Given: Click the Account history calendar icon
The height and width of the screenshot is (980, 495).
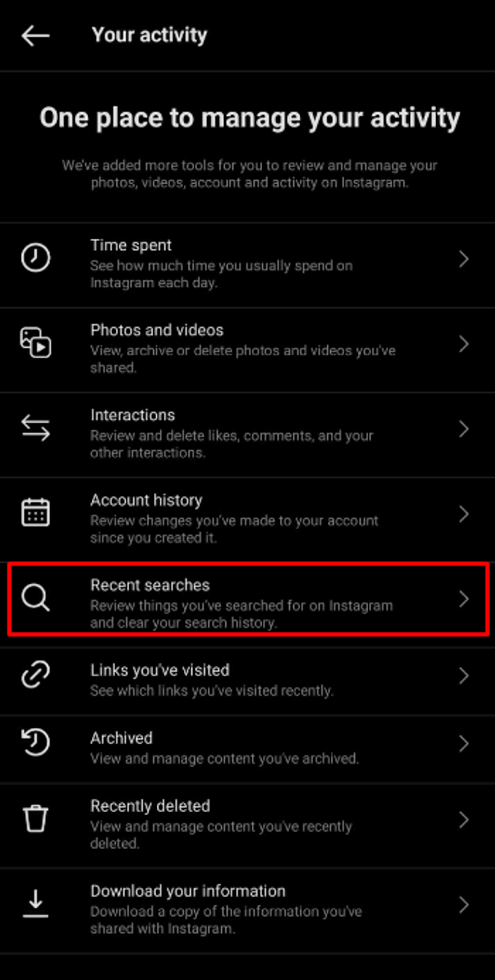Looking at the screenshot, I should click(36, 513).
